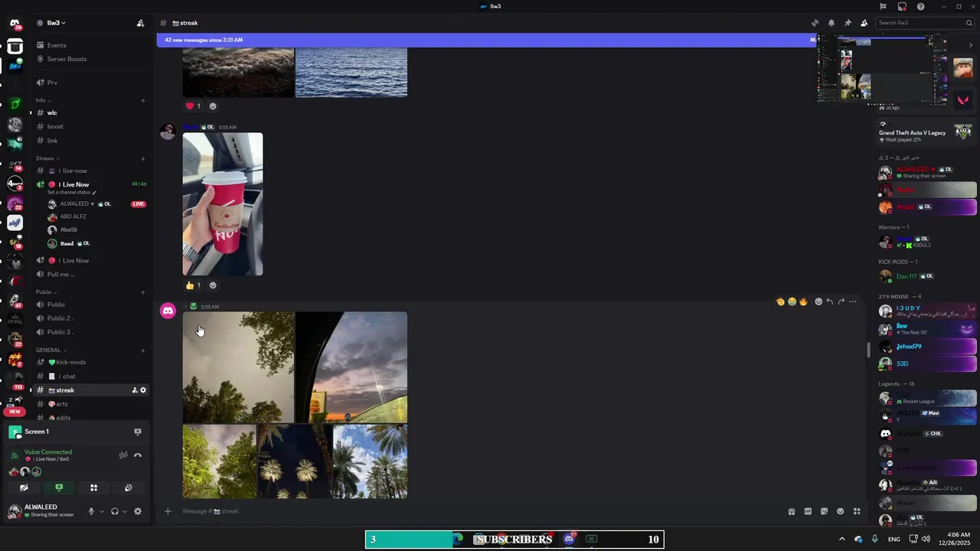Create channel in Stream category plus
Viewport: 980px width, 551px height.
(143, 158)
